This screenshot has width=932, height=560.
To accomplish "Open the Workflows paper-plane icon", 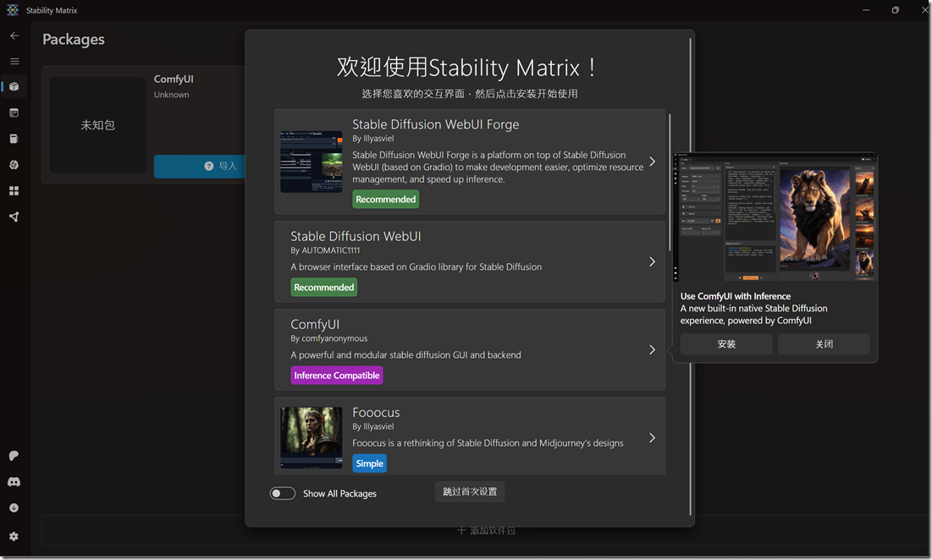I will [x=14, y=217].
